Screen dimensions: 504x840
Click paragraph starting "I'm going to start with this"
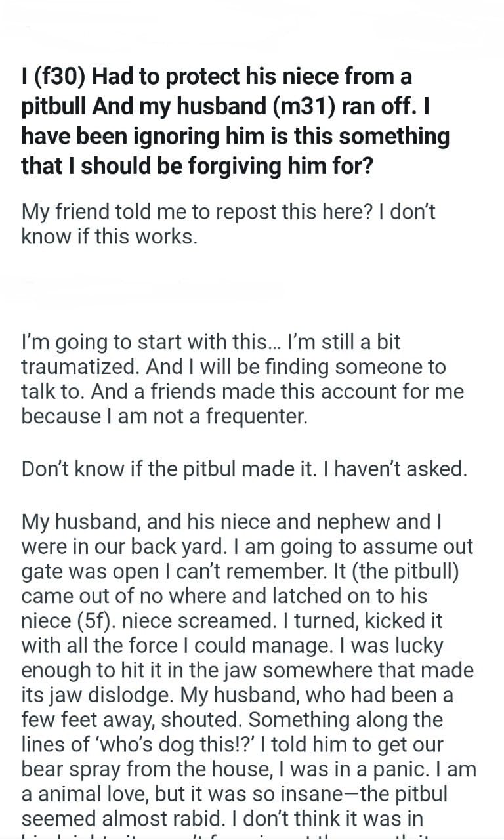point(210,342)
